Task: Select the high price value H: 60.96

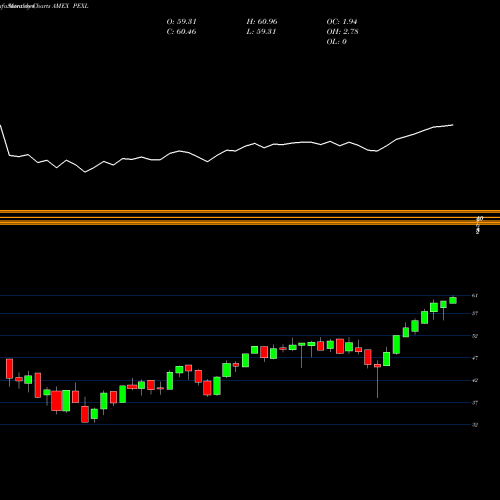Action: point(262,22)
